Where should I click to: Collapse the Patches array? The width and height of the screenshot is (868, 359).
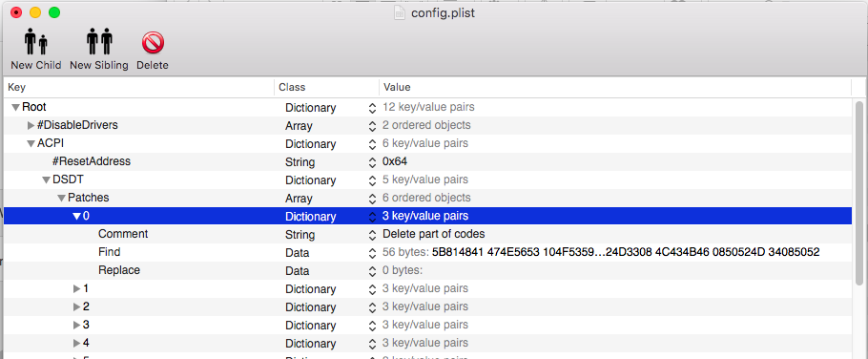point(61,199)
